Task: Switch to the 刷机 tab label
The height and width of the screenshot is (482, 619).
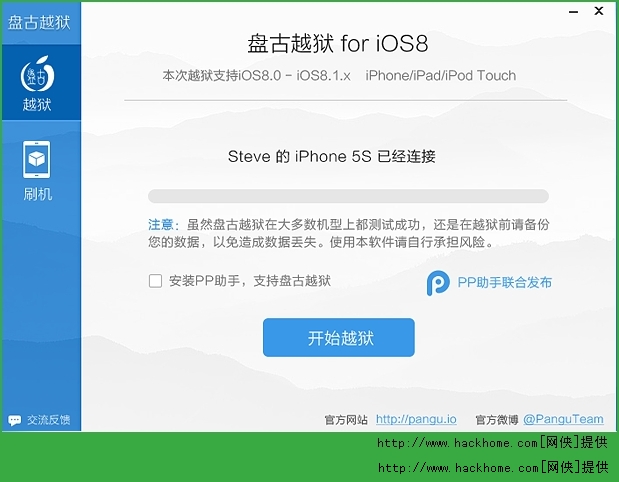Action: 37,194
